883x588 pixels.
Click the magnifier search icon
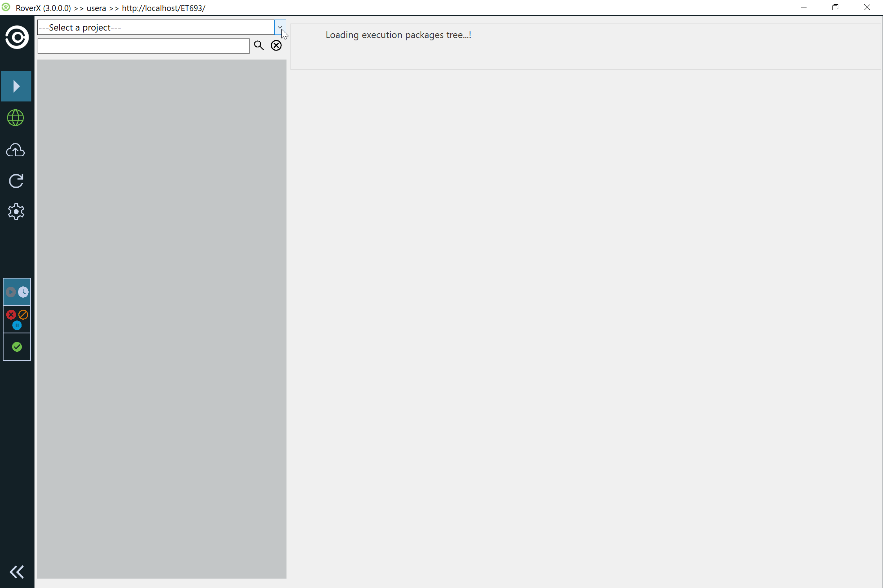(x=259, y=45)
